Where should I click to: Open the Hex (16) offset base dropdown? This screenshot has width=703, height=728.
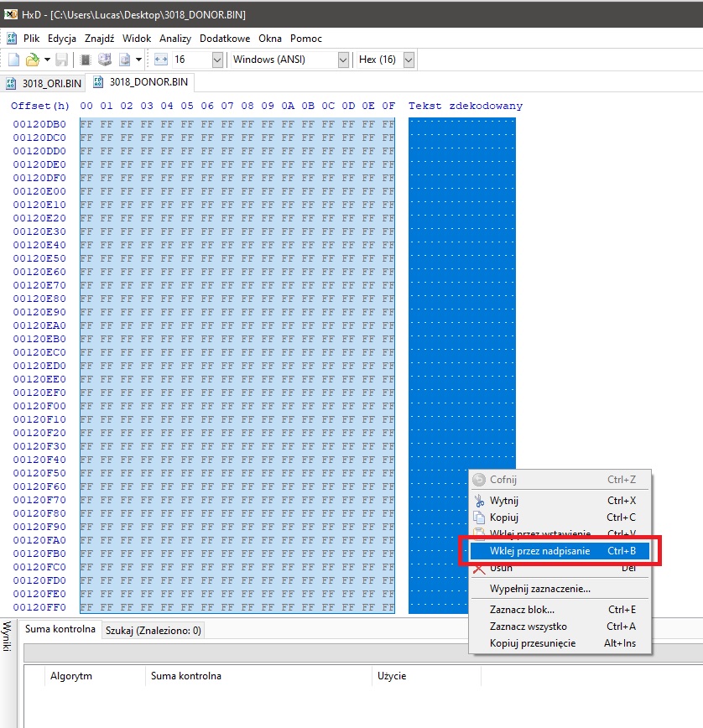point(409,60)
